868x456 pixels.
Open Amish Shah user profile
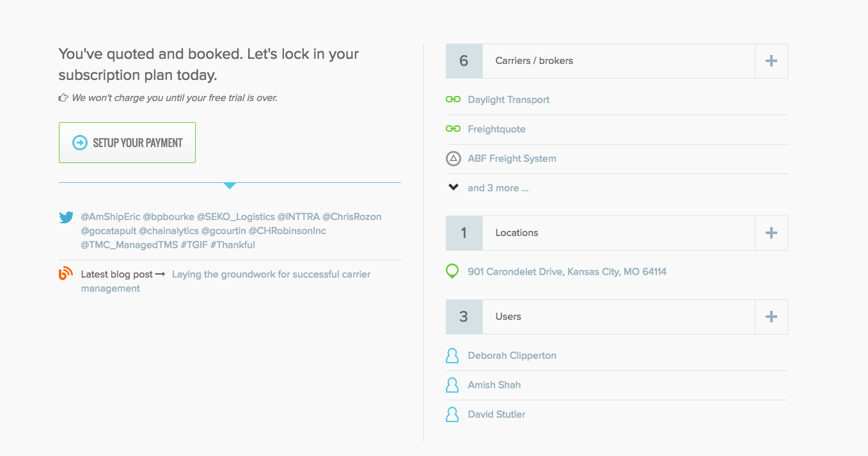(494, 385)
